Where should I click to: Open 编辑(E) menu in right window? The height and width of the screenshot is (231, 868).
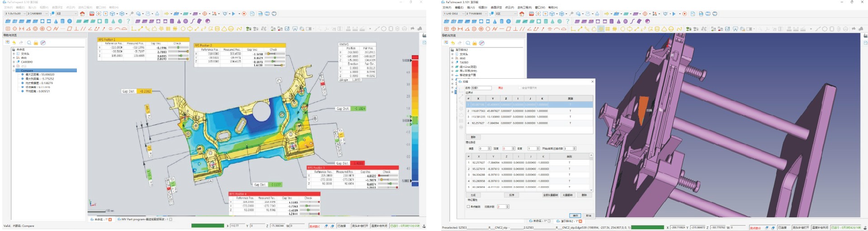(x=459, y=7)
